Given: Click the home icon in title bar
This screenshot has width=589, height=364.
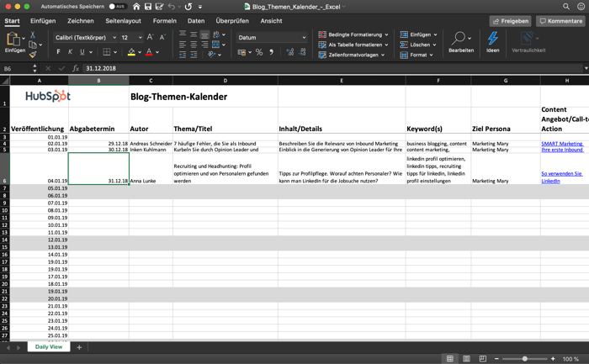Looking at the screenshot, I should (136, 7).
